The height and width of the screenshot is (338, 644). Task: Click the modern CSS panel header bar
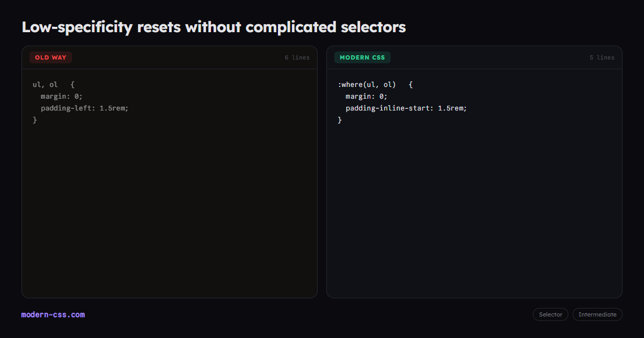click(474, 57)
